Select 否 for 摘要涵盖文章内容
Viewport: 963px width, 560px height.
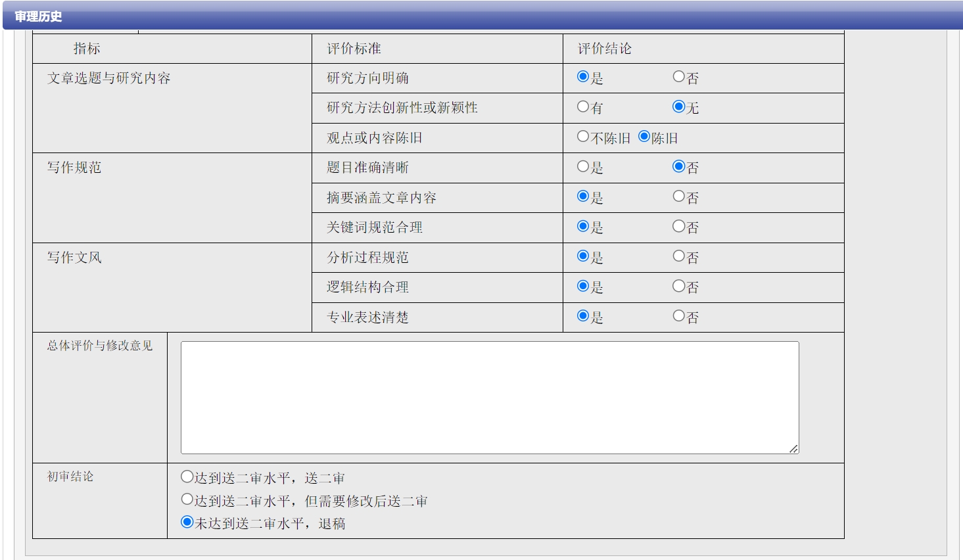[x=679, y=197]
